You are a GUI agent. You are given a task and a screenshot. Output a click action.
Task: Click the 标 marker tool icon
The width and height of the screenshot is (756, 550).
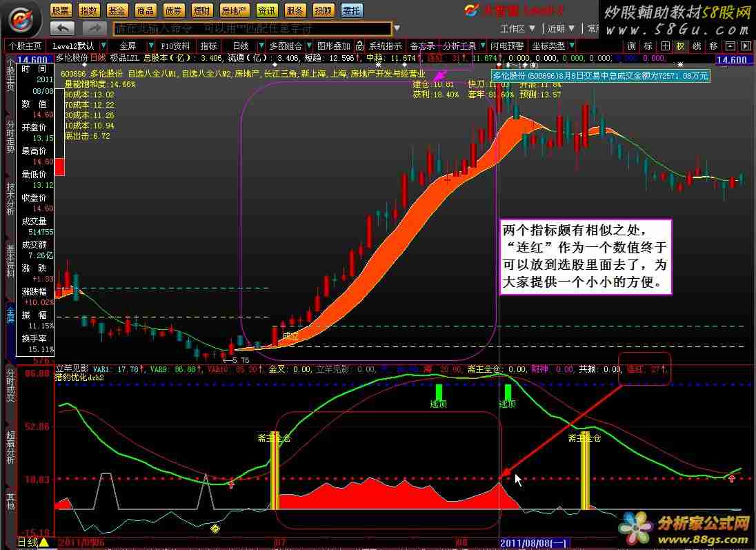click(x=648, y=46)
